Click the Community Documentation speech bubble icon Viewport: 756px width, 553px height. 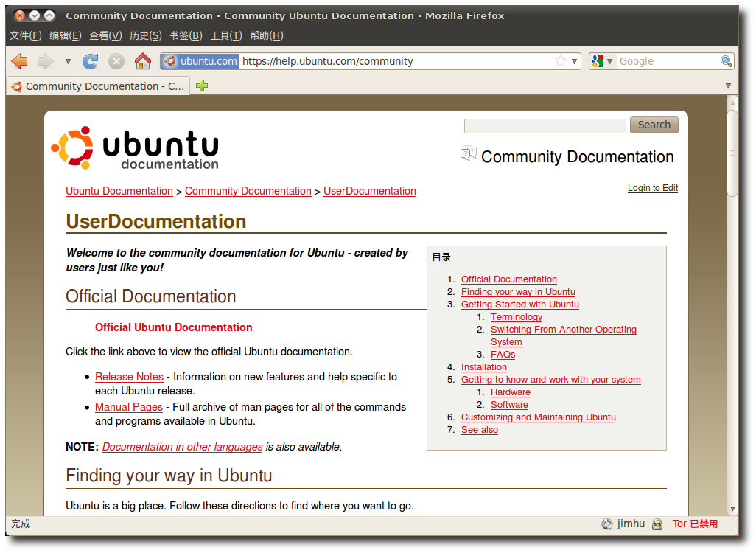pyautogui.click(x=468, y=154)
